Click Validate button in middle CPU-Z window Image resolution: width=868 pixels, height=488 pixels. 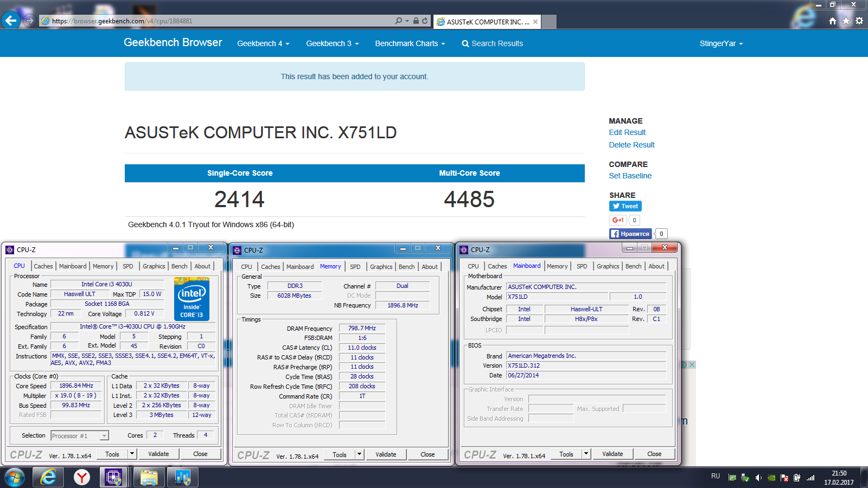click(386, 454)
